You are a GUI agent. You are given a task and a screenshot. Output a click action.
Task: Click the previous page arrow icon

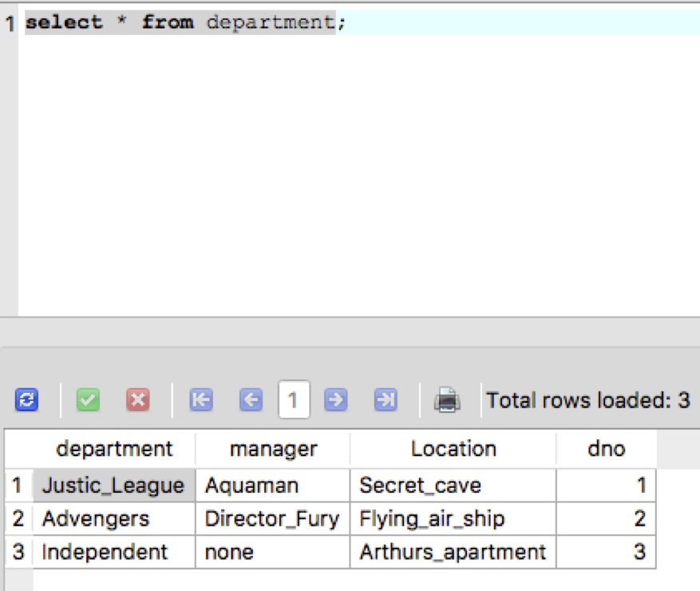tap(251, 400)
